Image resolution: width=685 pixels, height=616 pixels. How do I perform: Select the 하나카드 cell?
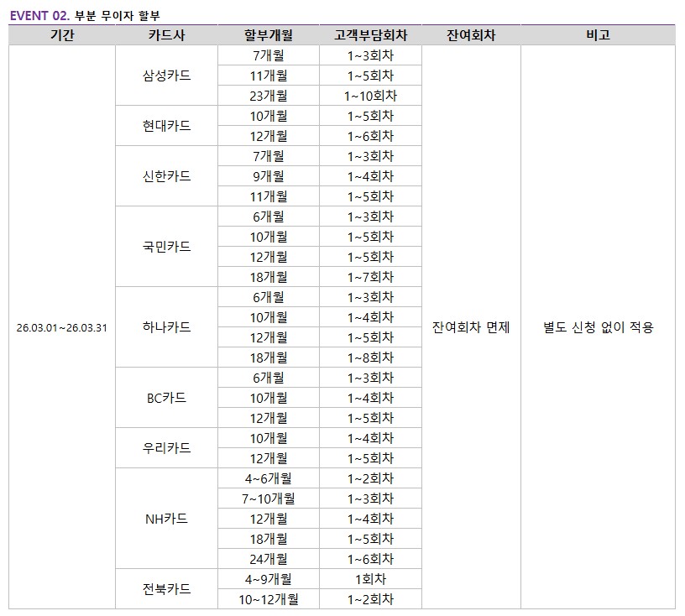point(166,327)
